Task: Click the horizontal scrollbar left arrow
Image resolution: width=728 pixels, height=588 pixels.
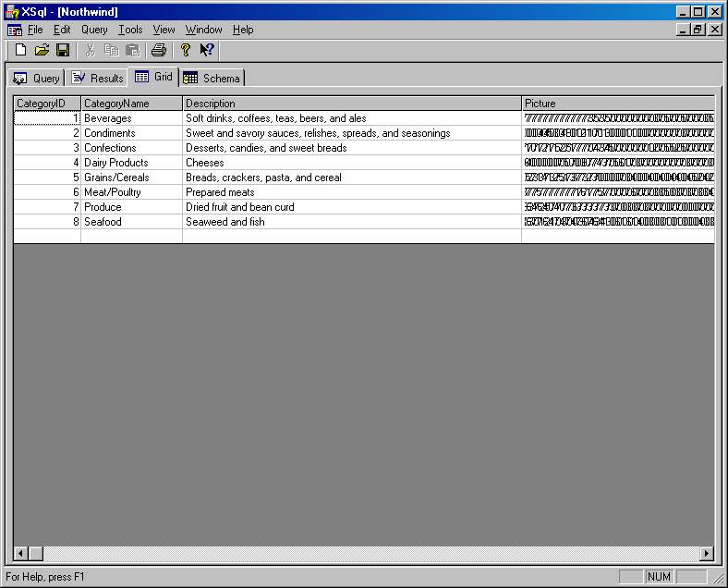Action: 20,553
